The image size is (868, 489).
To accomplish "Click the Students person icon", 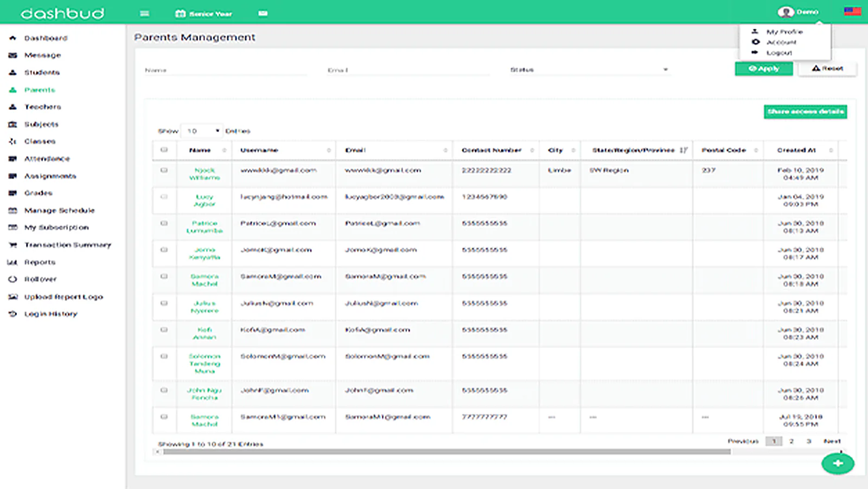I will coord(12,72).
